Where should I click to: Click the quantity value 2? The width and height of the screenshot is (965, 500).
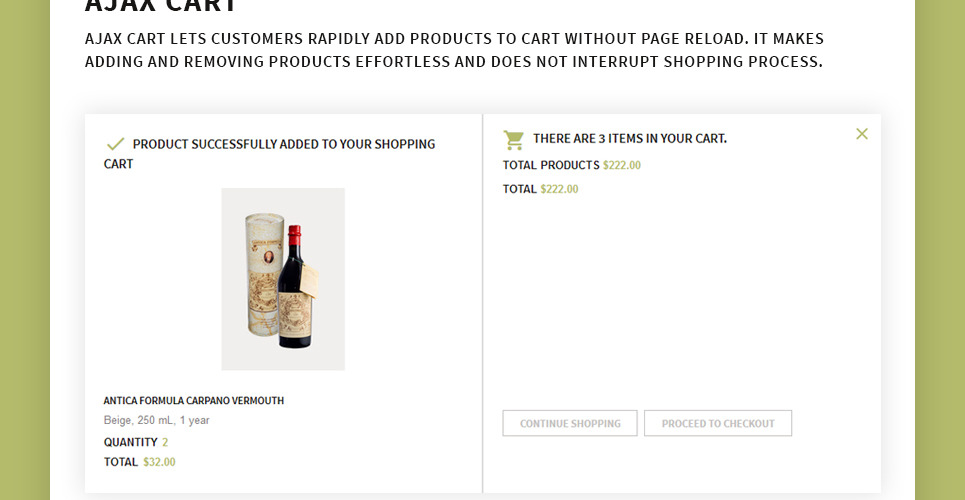click(165, 442)
